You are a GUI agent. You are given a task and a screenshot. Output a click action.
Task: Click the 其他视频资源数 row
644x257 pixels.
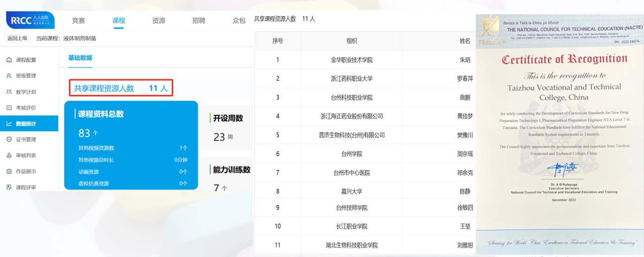click(133, 148)
